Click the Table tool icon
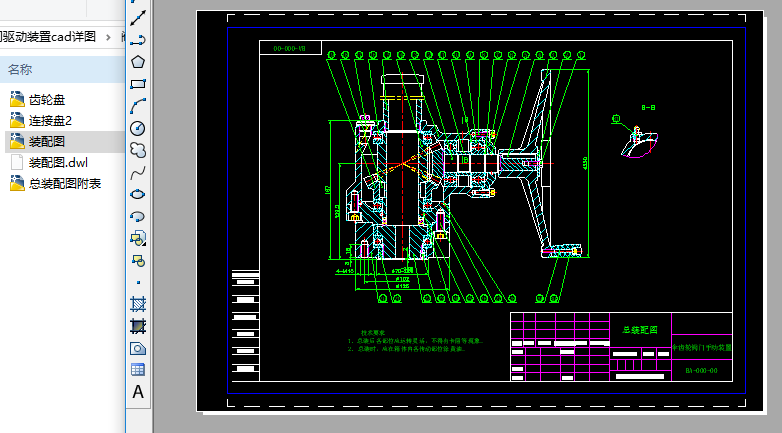Viewport: 782px width, 433px height. (138, 370)
